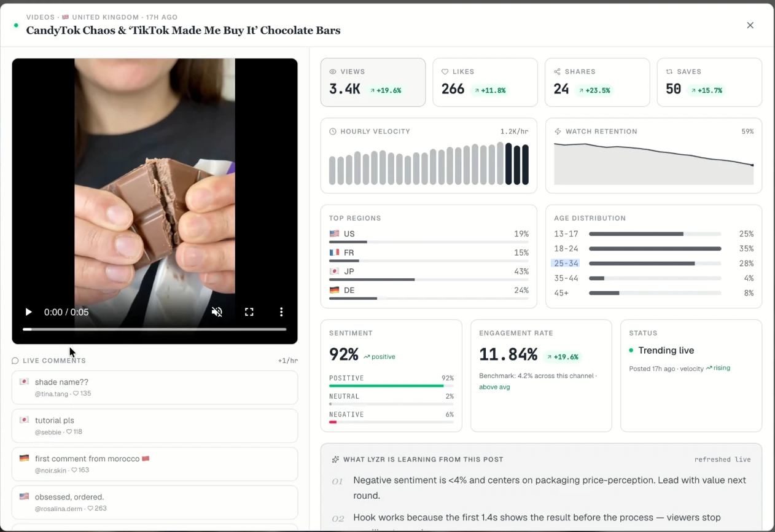Click the repost icon beside Saves
The height and width of the screenshot is (532, 775).
pos(669,72)
